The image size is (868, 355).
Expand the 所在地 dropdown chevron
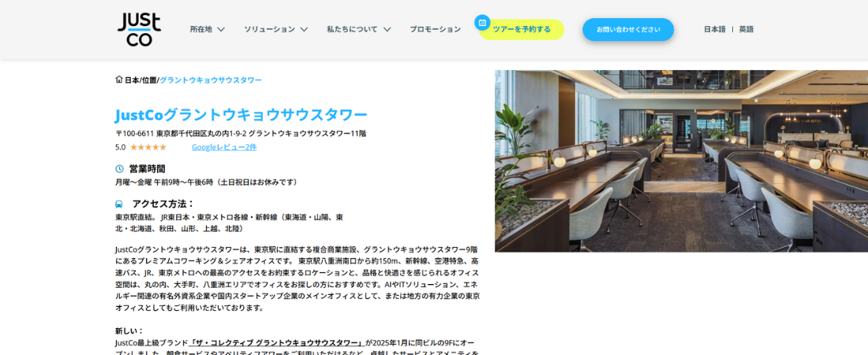pyautogui.click(x=221, y=29)
